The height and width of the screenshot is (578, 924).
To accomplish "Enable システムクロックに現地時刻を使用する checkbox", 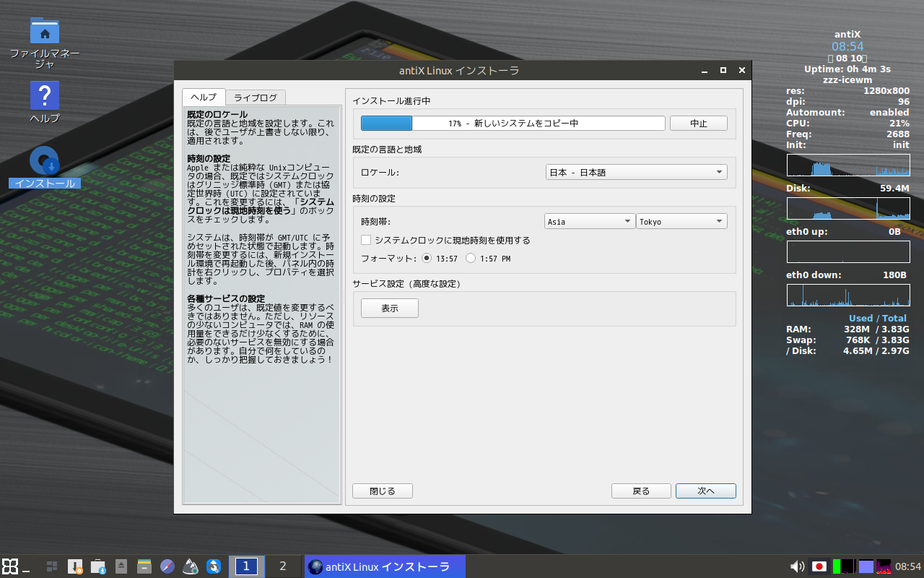I will coord(366,240).
